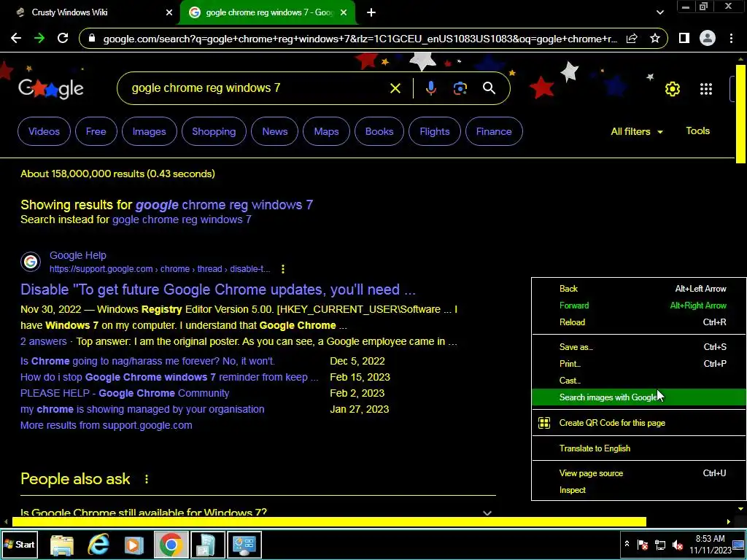Screen dimensions: 747x560
Task: Click the Google Help favicon
Action: [x=31, y=262]
